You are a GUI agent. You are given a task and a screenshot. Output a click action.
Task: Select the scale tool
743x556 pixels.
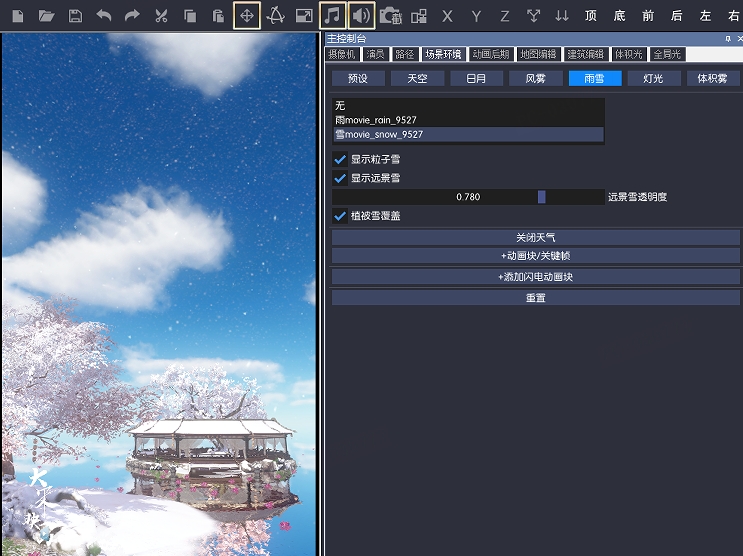tap(304, 16)
